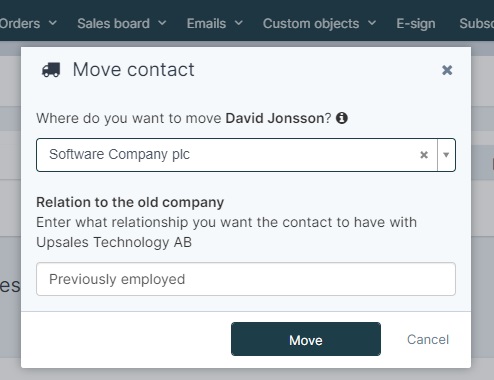Open the Emails menu

[x=206, y=23]
